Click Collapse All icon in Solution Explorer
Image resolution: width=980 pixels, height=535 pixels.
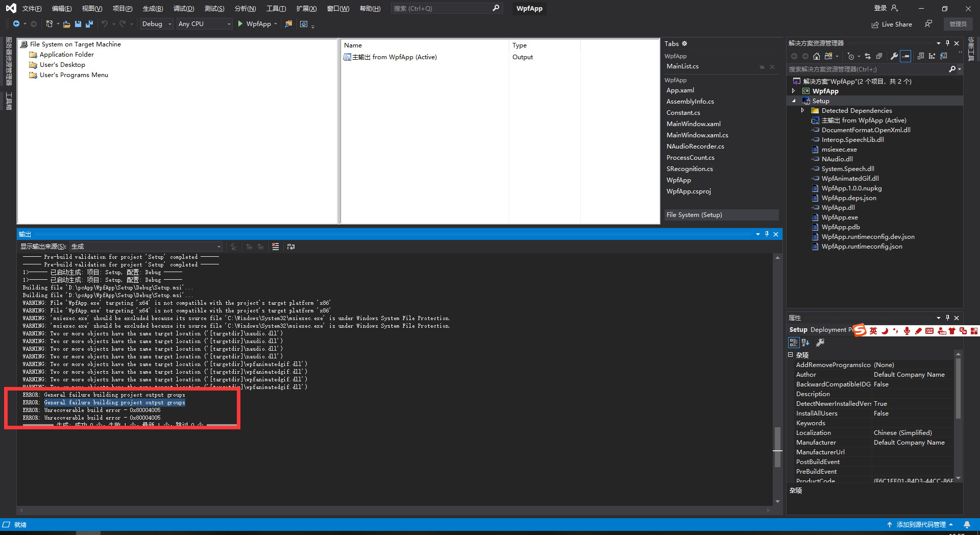click(879, 56)
